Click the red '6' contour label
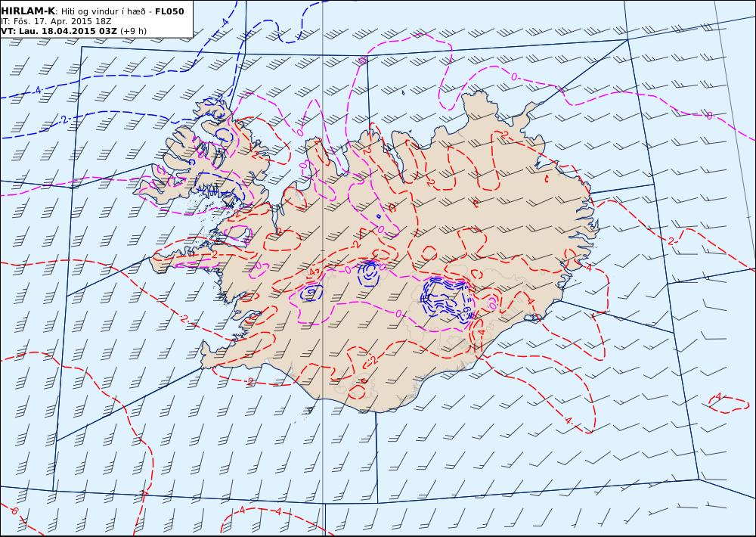The image size is (756, 537). point(14,511)
